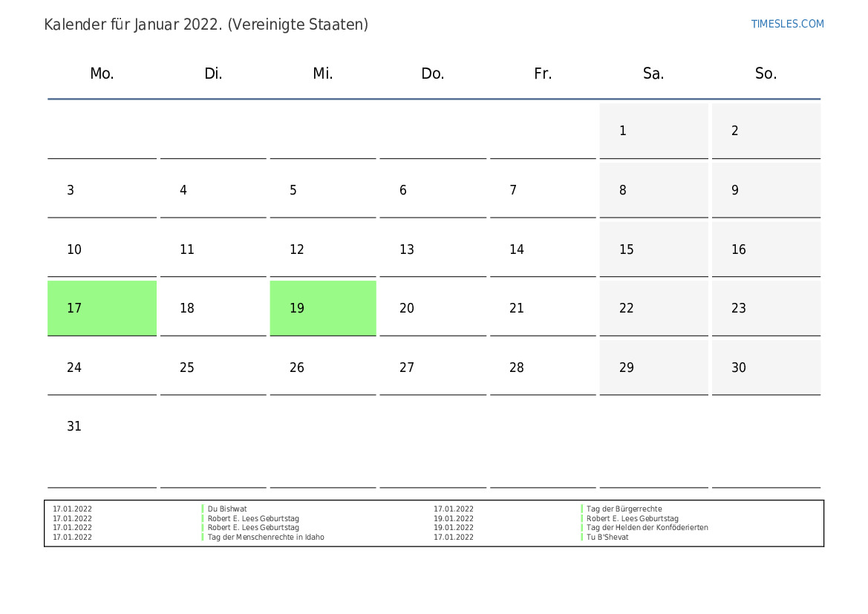
Task: Select the 'Du Bishwat' holiday entry
Action: [227, 509]
